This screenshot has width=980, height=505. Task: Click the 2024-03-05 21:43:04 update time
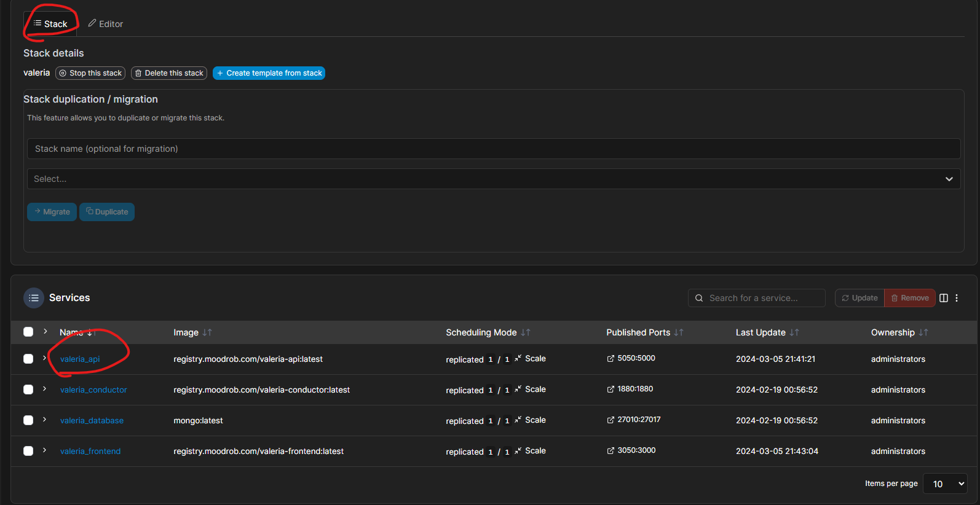(x=777, y=452)
